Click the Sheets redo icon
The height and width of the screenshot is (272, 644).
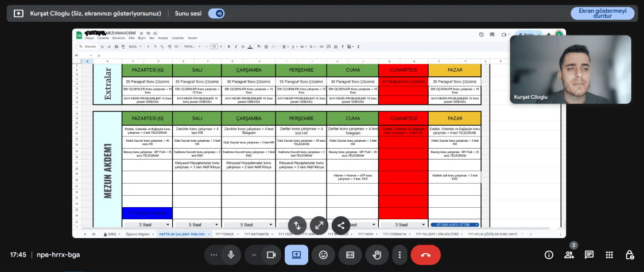tap(109, 46)
